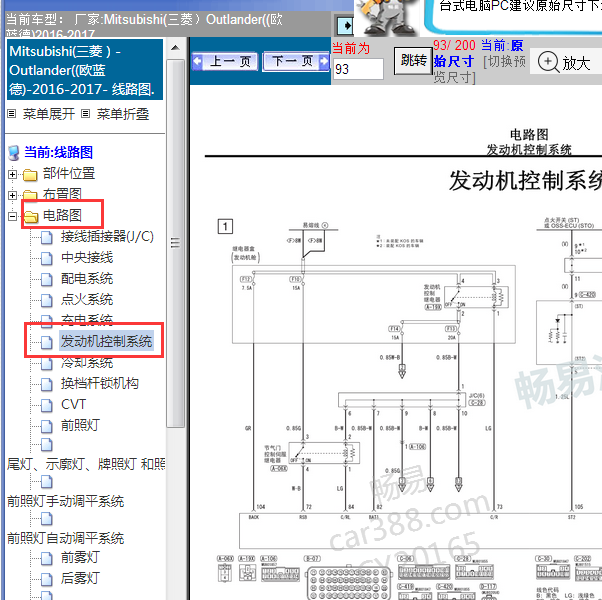Click the 放大 zoom-in magnifier icon
Image resolution: width=602 pixels, height=600 pixels.
coord(548,62)
